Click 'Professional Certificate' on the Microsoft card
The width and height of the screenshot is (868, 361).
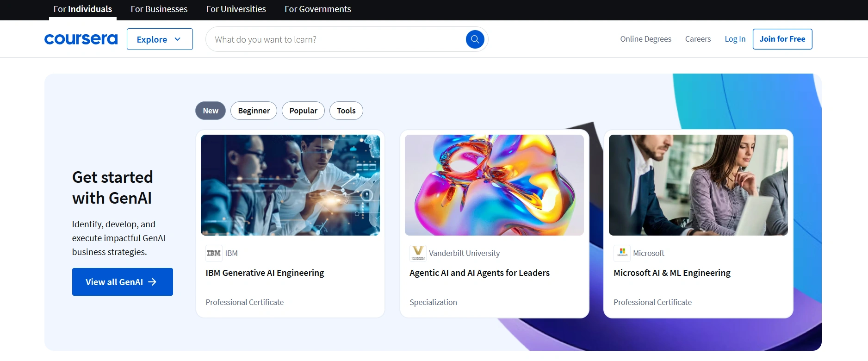(x=652, y=302)
